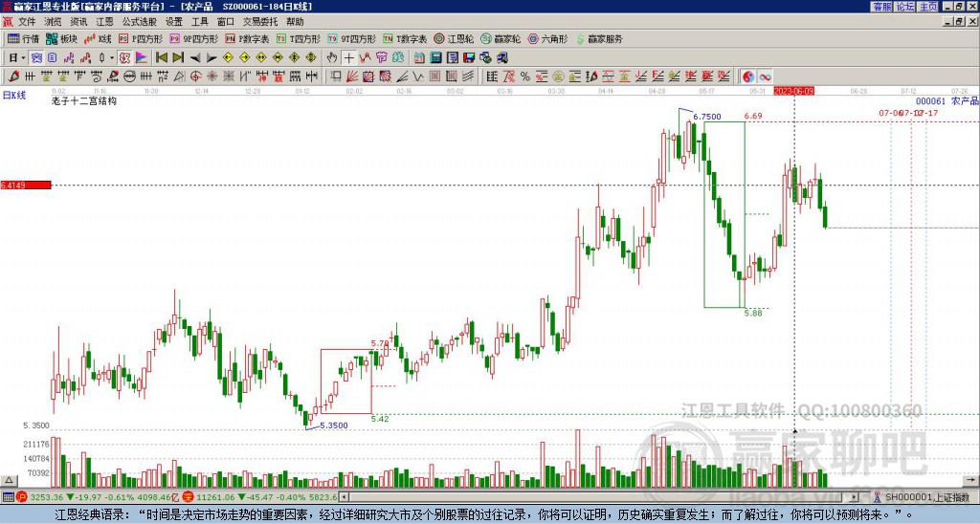Select the percent % tool icon
Image resolution: width=980 pixels, height=524 pixels.
(x=525, y=76)
